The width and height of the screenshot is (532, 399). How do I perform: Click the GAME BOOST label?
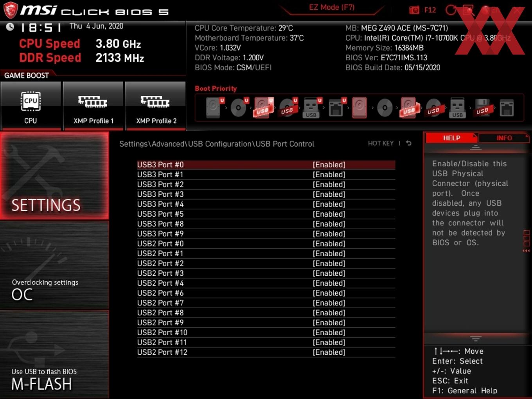[x=27, y=75]
